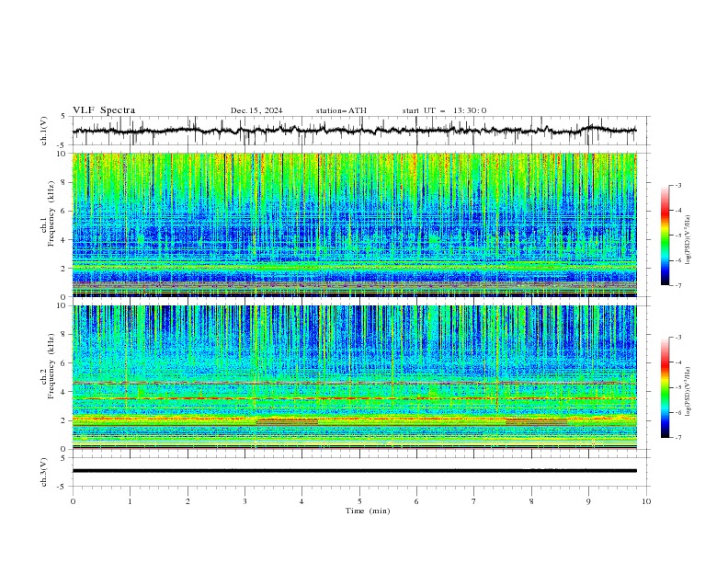Click the "-3" tick on the lower color bar
Viewport: 728px width, 563px height.
pos(677,338)
